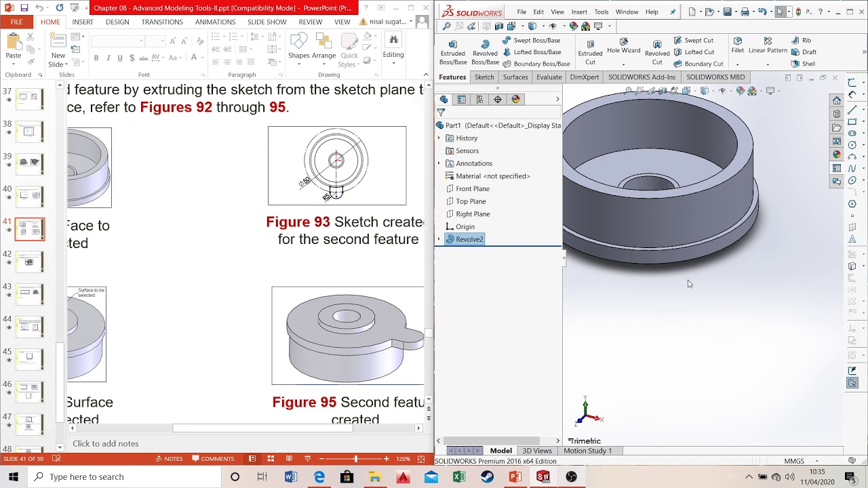Switch to Motion Study 1 tab

pos(587,451)
